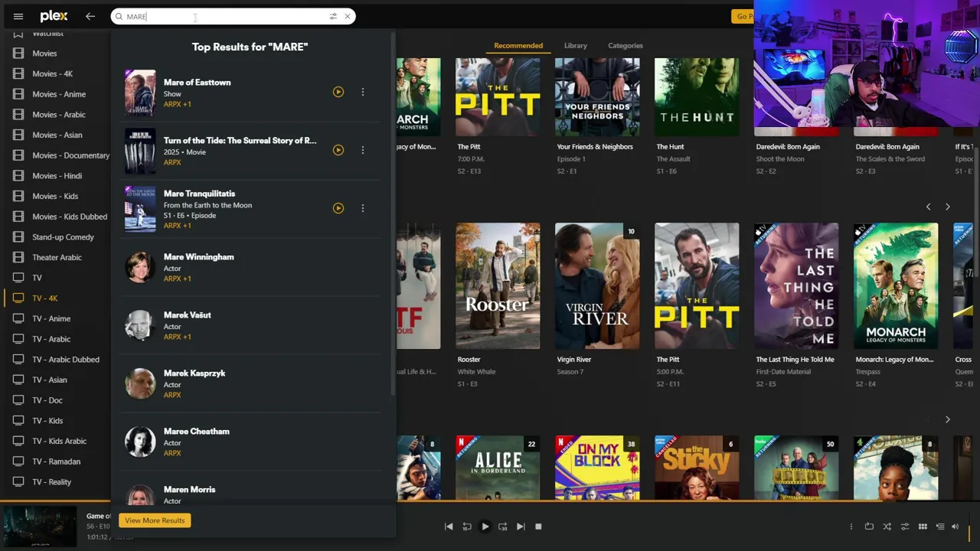Image resolution: width=980 pixels, height=551 pixels.
Task: Clear the MARE search text
Action: [x=348, y=16]
